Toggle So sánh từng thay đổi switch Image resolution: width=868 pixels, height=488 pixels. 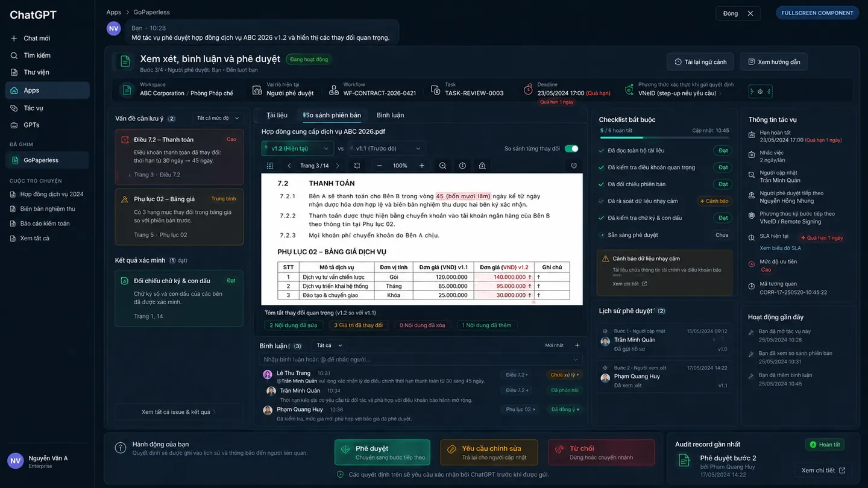point(571,148)
